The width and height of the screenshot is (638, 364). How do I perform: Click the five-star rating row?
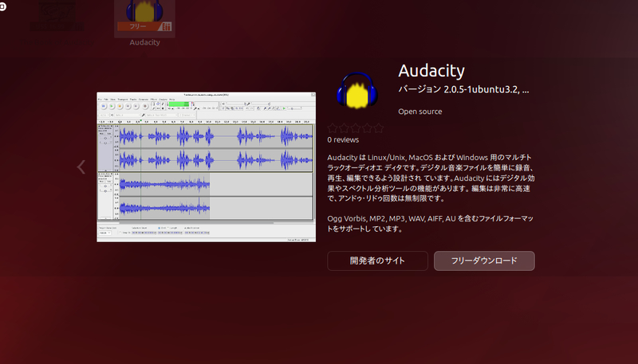pos(356,128)
